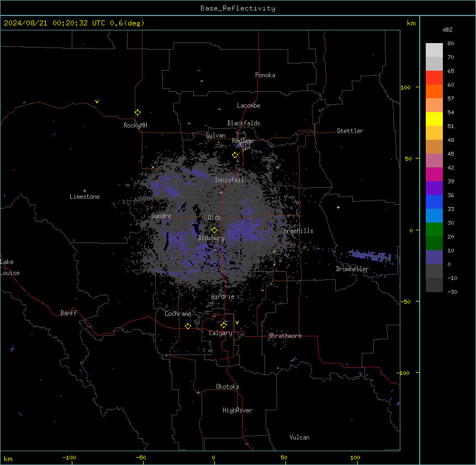This screenshot has height=465, width=476.
Task: Click the orange swatch between 60 and 57
Action: tap(434, 91)
